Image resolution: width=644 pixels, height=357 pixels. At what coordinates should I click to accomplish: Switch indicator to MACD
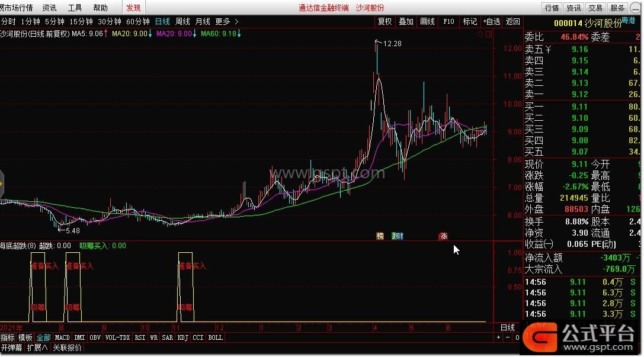62,337
